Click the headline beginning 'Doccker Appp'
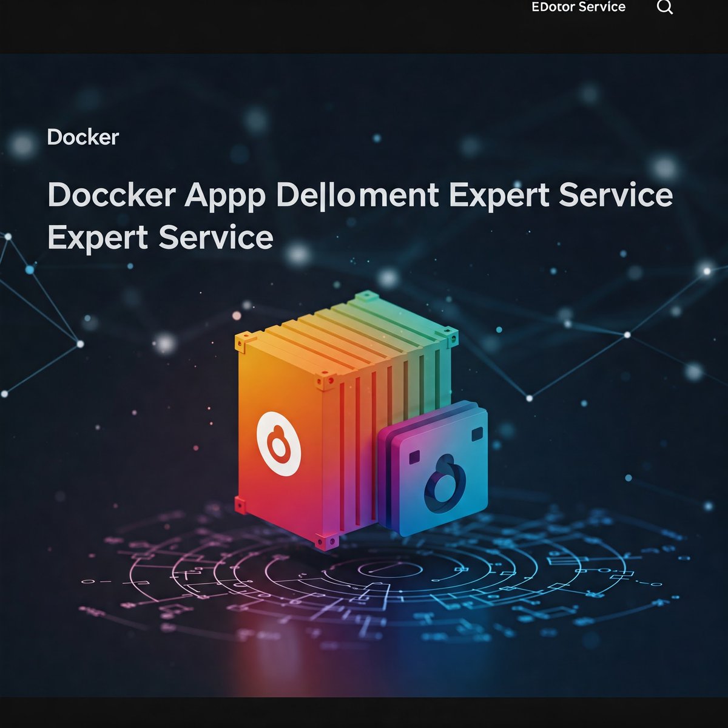The image size is (728, 728). (360, 195)
